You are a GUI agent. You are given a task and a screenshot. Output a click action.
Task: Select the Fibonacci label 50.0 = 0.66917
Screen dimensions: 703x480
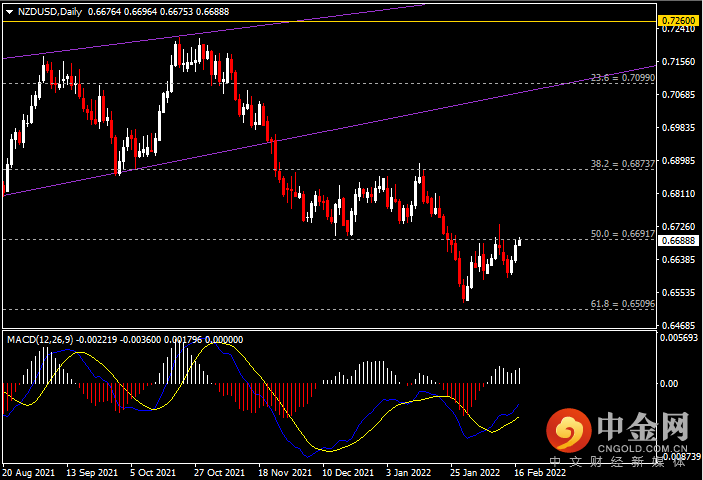(623, 234)
